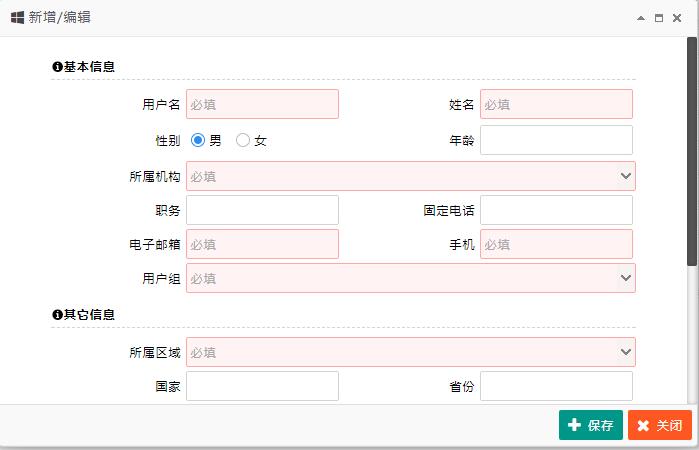The height and width of the screenshot is (450, 699).
Task: Click the Windows logo icon in title bar
Action: pyautogui.click(x=17, y=17)
